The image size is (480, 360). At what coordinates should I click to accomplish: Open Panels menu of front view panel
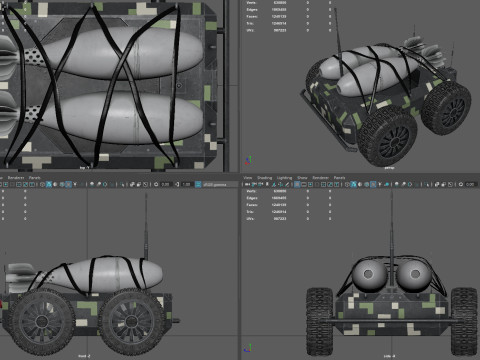35,178
